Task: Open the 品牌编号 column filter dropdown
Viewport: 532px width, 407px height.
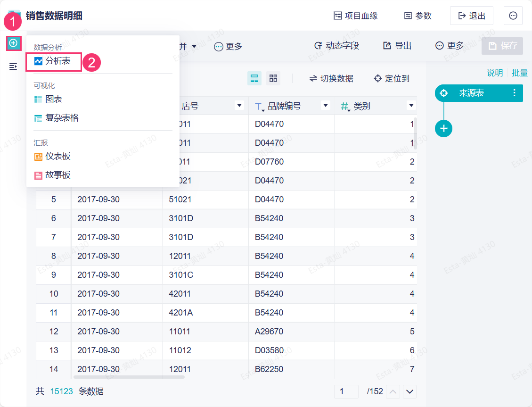Action: point(325,105)
